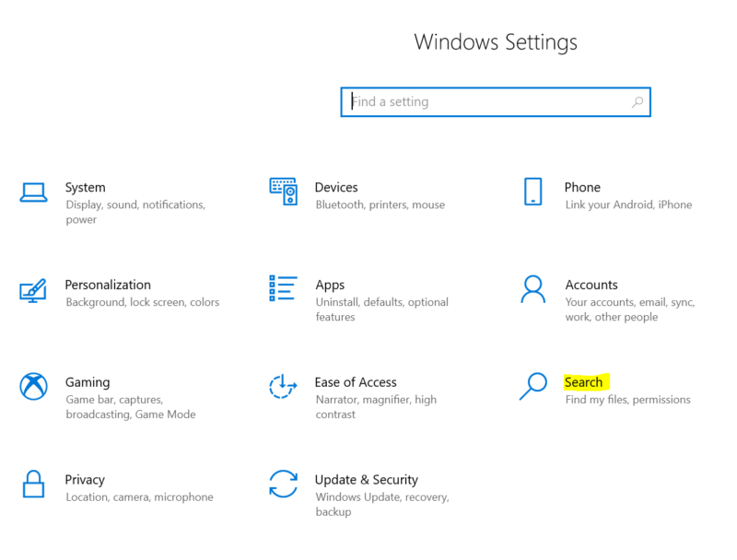Open the System settings icon

[x=33, y=193]
